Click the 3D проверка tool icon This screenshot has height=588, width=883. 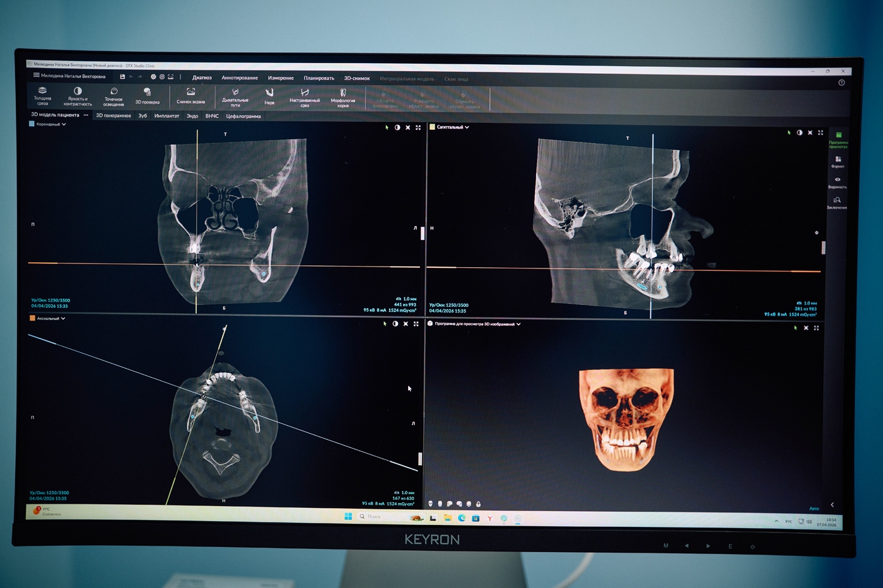147,95
